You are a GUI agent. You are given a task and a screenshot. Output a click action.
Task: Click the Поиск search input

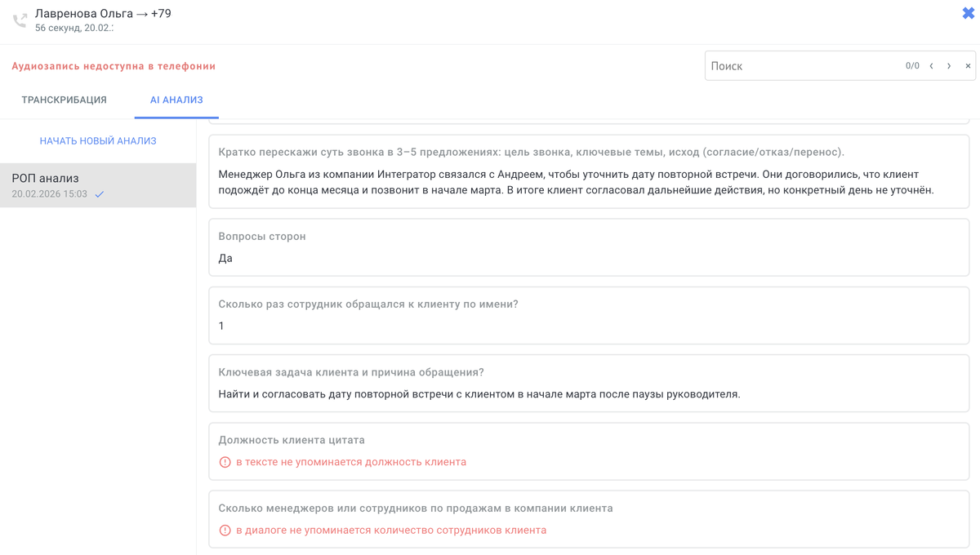(784, 66)
